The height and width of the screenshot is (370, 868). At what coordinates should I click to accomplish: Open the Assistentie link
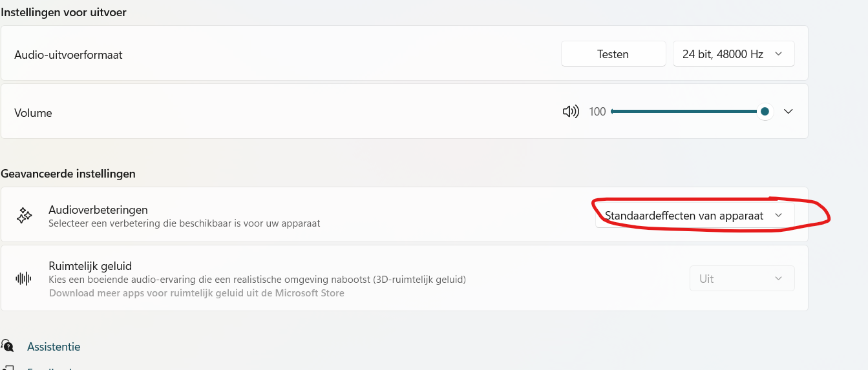click(54, 347)
